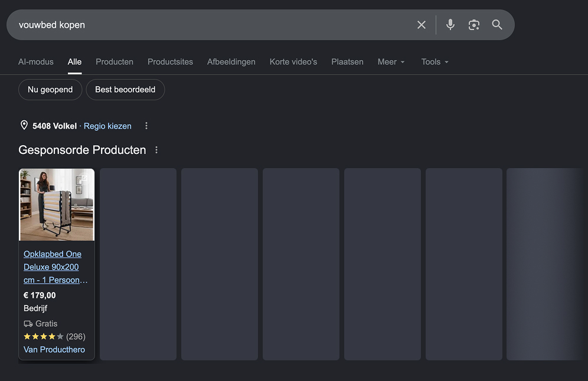Click the 'Regio kiezen' link
Screen dimensions: 588x381
107,126
